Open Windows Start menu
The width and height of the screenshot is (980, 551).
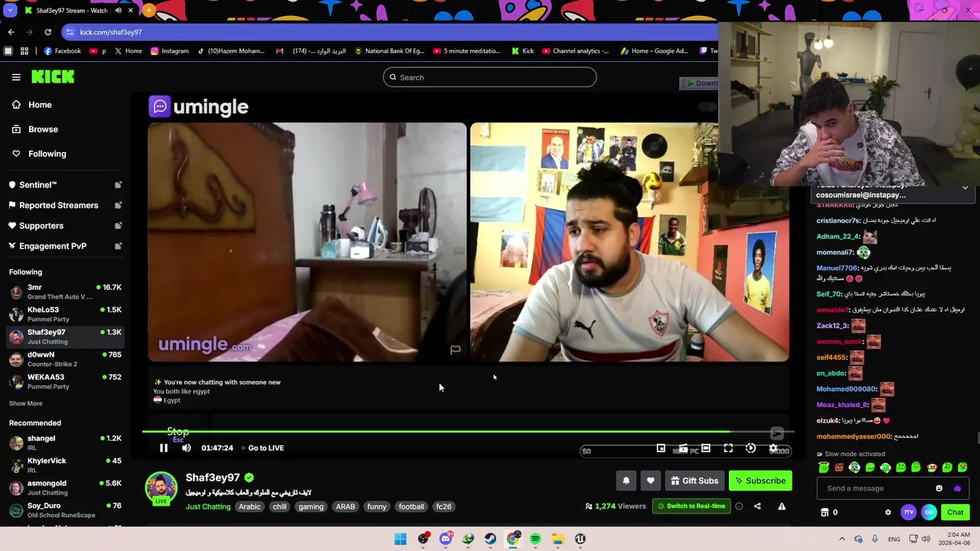tap(400, 539)
